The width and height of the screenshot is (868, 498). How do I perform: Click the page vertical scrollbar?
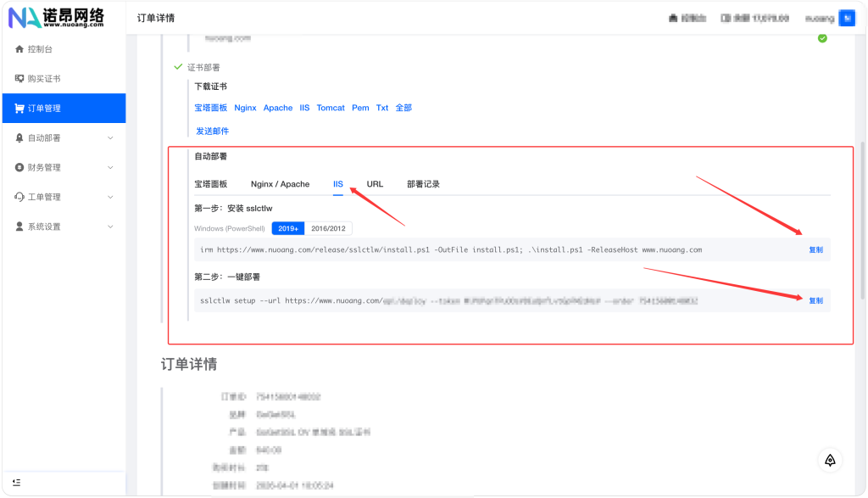862,221
